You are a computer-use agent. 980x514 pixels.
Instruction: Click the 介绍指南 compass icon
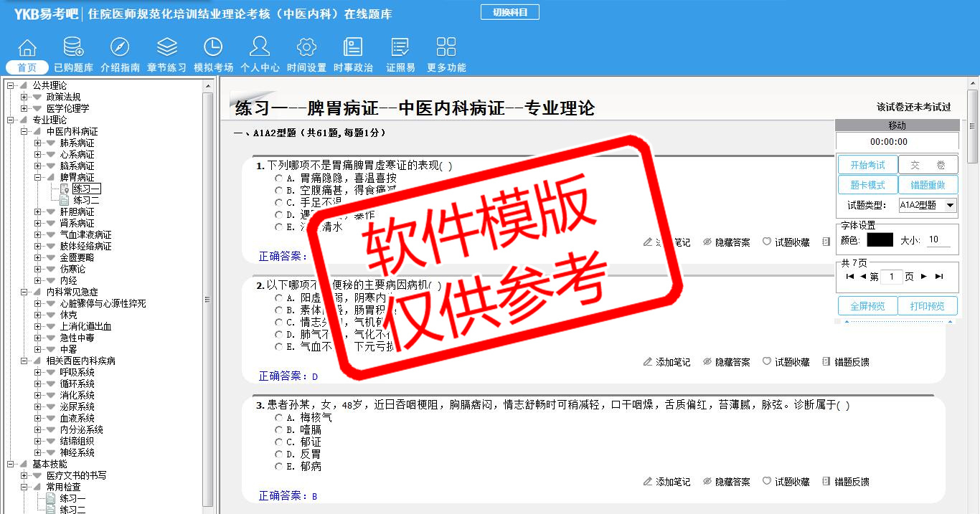coord(120,48)
